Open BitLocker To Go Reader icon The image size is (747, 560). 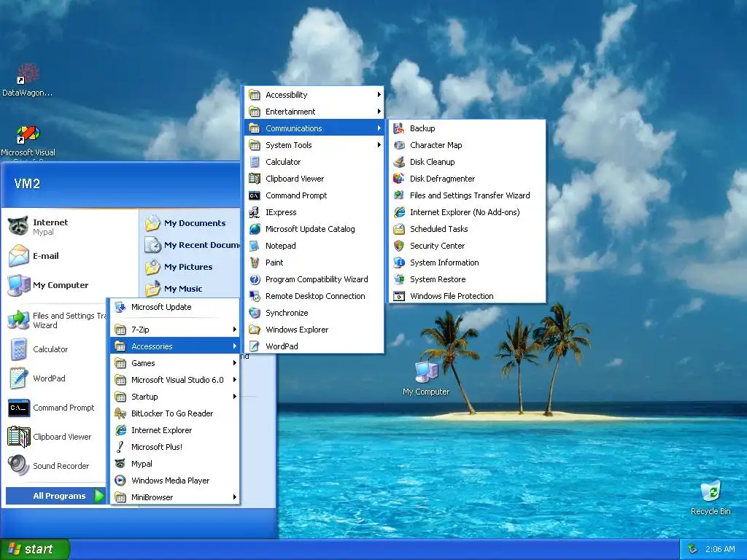[x=120, y=413]
